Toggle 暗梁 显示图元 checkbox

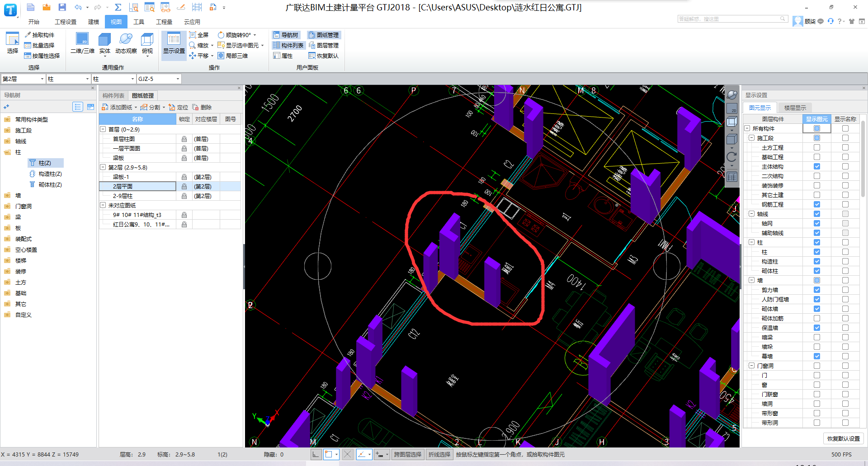point(817,337)
